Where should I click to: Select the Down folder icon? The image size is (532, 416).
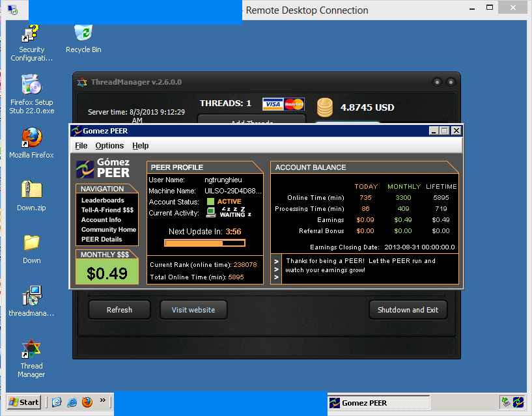click(x=31, y=249)
